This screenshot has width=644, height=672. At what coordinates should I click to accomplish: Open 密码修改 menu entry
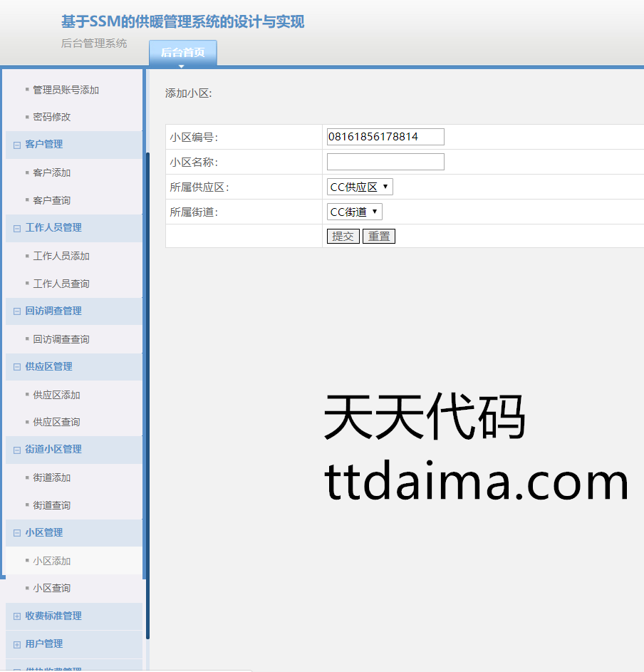52,117
